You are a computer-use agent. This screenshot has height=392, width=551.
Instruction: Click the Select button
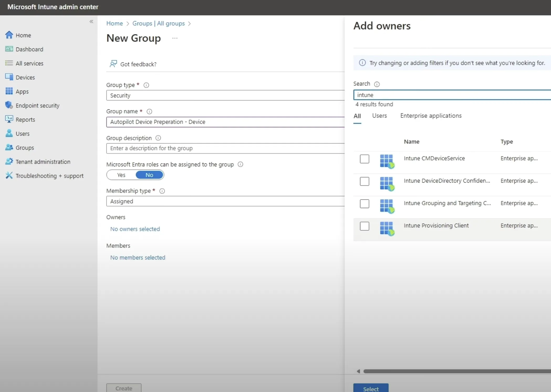371,388
